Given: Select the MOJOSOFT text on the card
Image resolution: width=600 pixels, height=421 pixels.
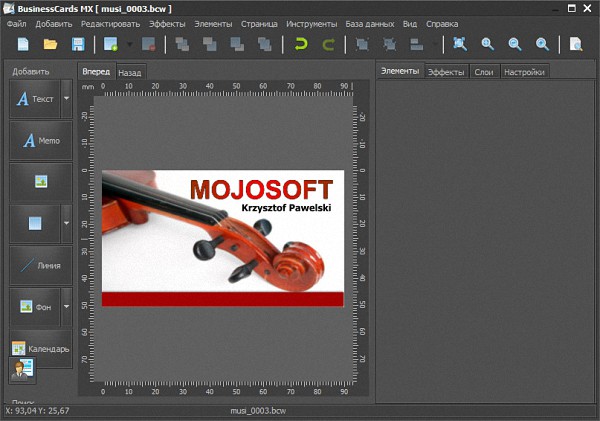Looking at the screenshot, I should 260,188.
